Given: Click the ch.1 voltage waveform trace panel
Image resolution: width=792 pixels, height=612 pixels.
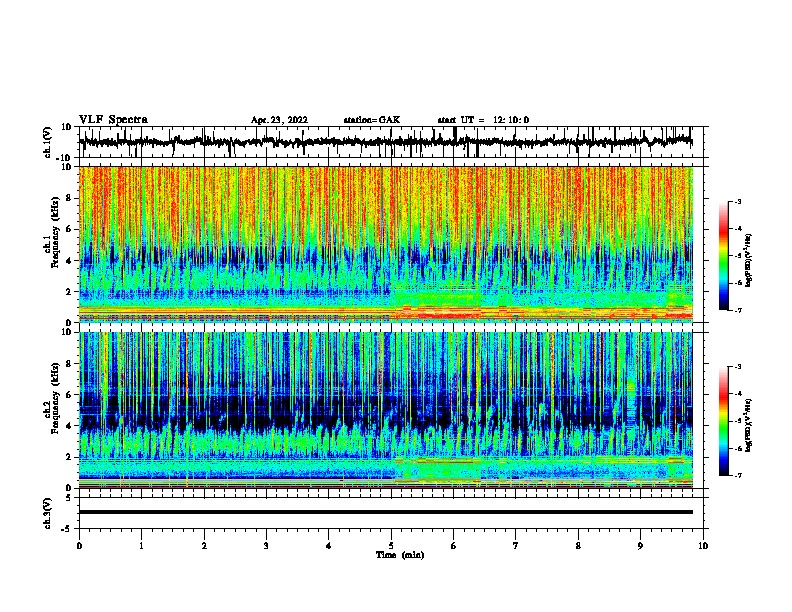Looking at the screenshot, I should (391, 142).
